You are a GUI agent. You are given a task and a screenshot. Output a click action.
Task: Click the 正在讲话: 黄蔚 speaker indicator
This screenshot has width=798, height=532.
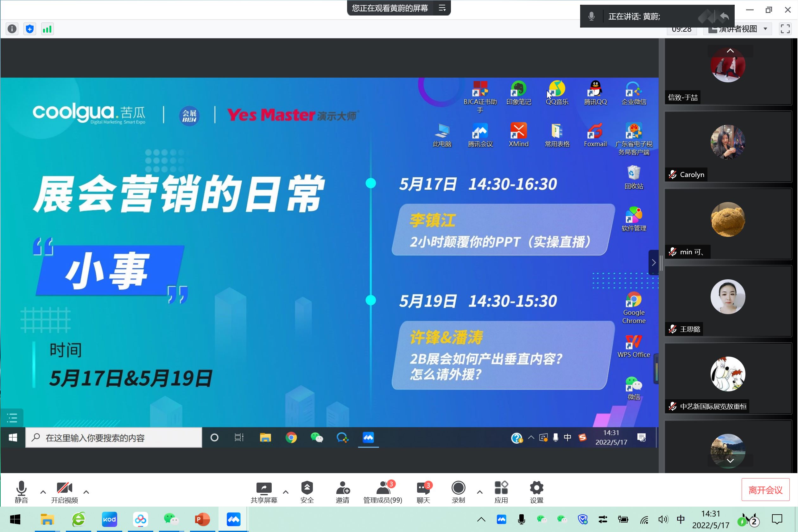[x=634, y=16]
